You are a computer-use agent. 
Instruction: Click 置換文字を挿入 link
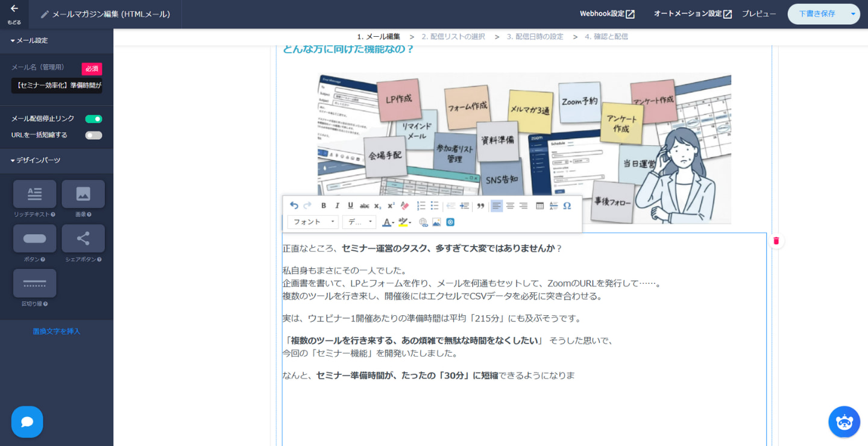pyautogui.click(x=57, y=331)
